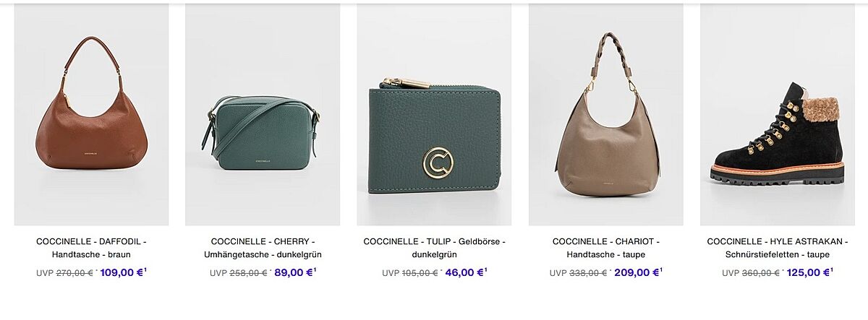
Task: Select the 125,00 € sale price
Action: tap(808, 272)
